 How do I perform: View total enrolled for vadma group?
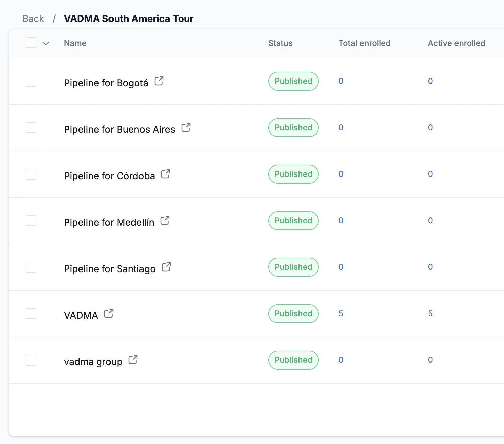(x=341, y=360)
